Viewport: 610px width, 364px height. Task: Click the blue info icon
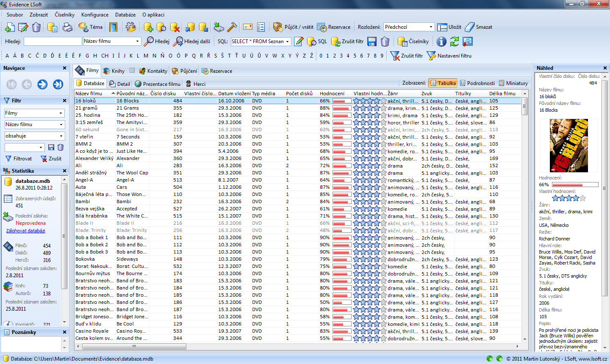(x=441, y=41)
